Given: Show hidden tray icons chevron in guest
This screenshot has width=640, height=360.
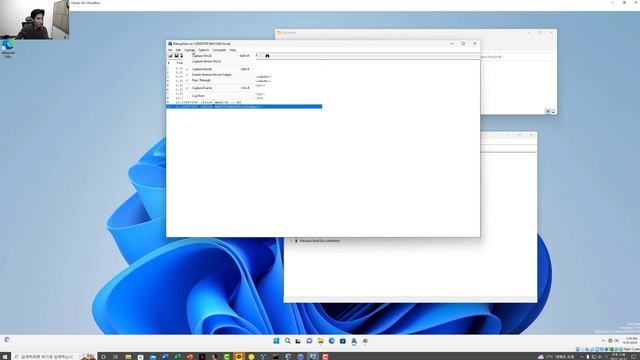Looking at the screenshot, I should [x=603, y=340].
